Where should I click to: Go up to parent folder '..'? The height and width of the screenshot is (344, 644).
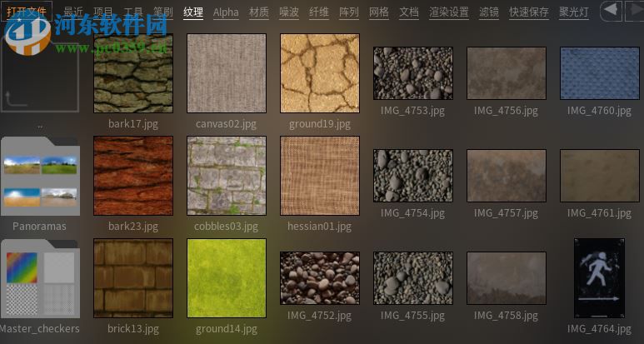[x=40, y=73]
